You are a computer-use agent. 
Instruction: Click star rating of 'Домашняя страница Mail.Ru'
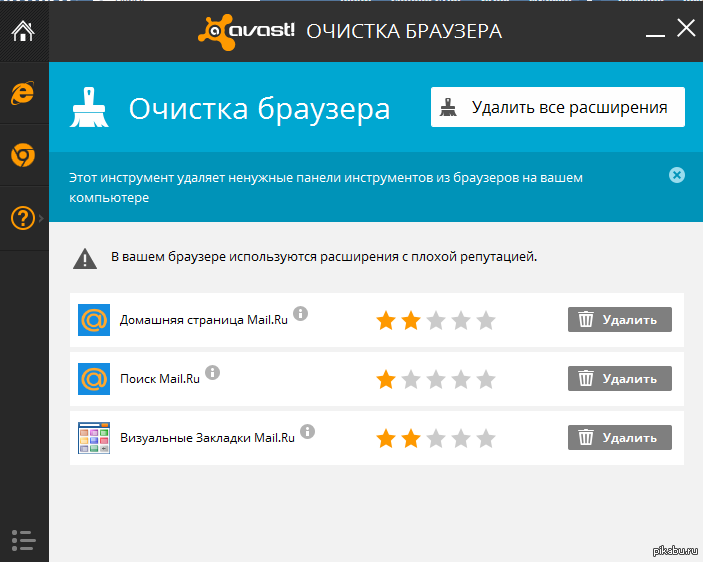point(435,321)
